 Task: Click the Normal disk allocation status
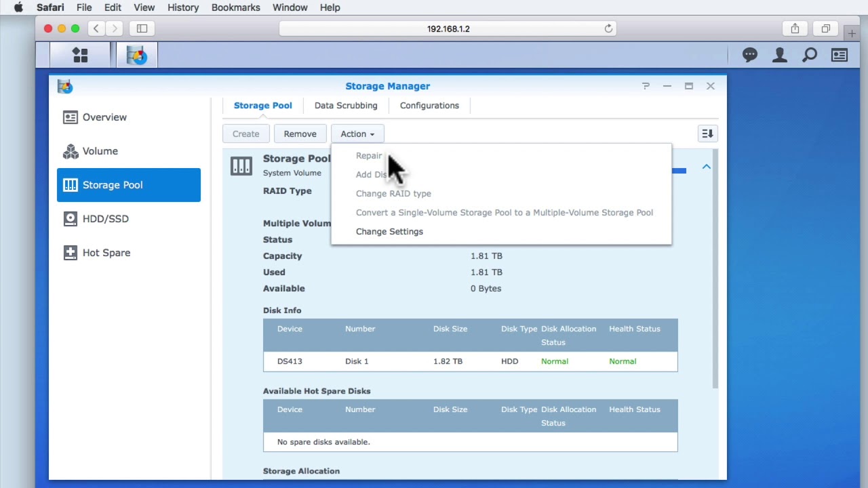pos(555,361)
